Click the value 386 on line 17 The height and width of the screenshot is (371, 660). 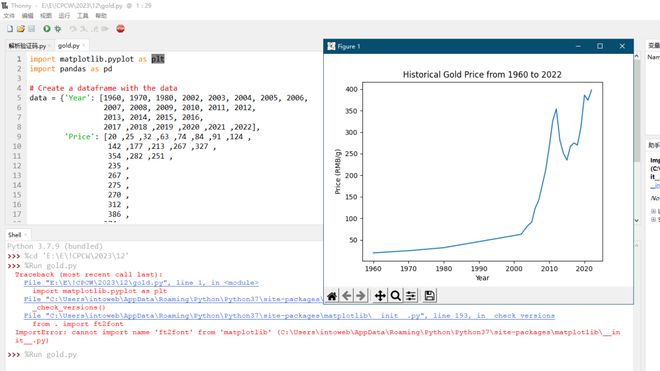[x=114, y=214]
